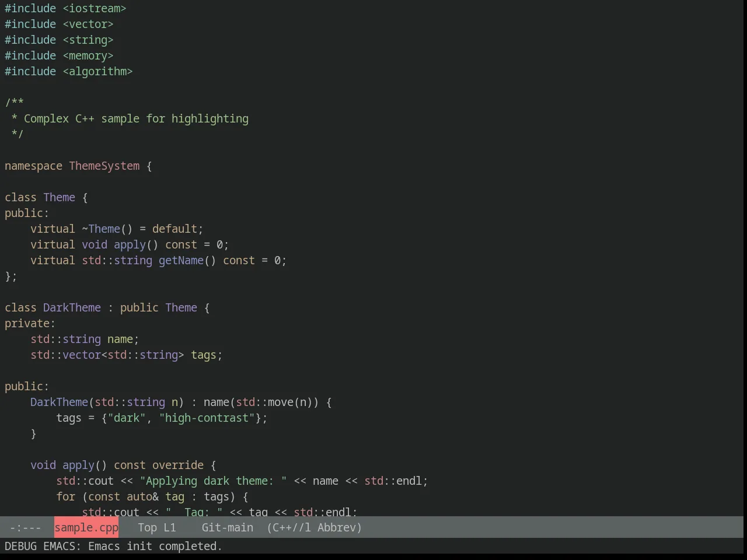The image size is (747, 560).
Task: Click the Abbrev minor mode indicator
Action: [x=339, y=527]
